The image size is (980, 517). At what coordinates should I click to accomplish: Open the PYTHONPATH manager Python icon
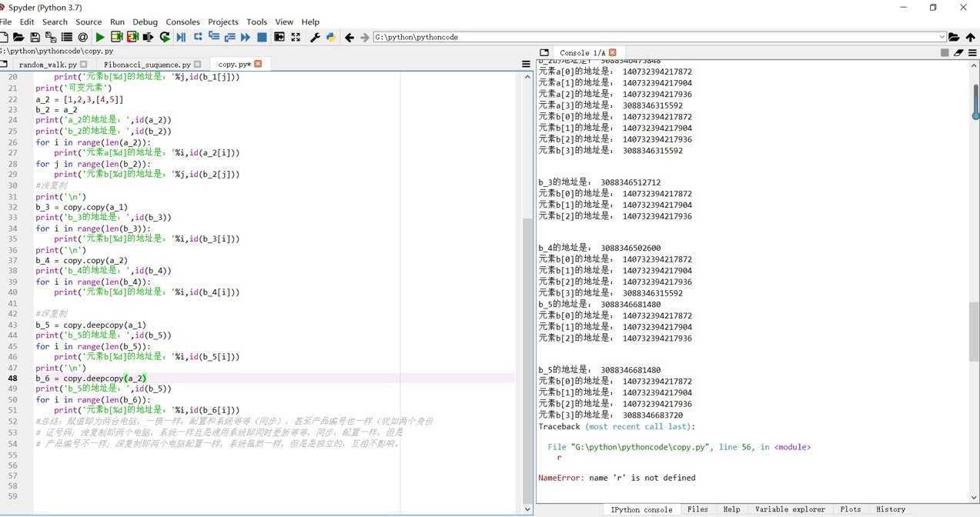pos(331,37)
